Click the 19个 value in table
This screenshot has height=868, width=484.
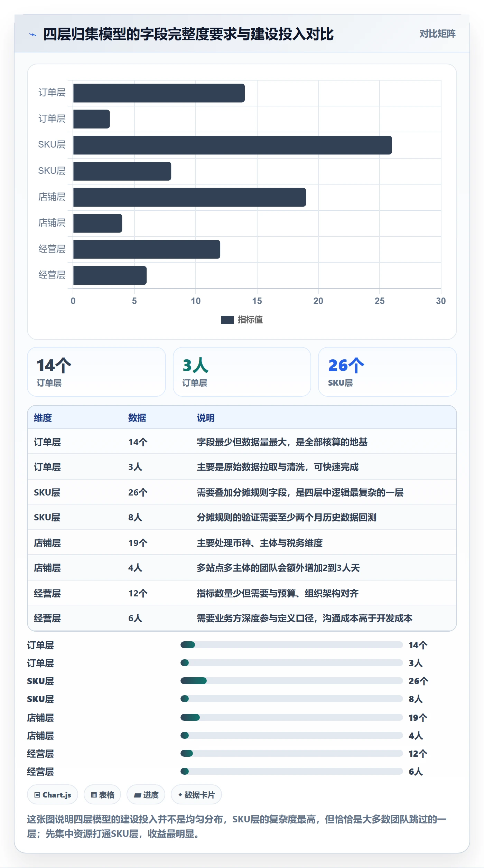pos(138,543)
